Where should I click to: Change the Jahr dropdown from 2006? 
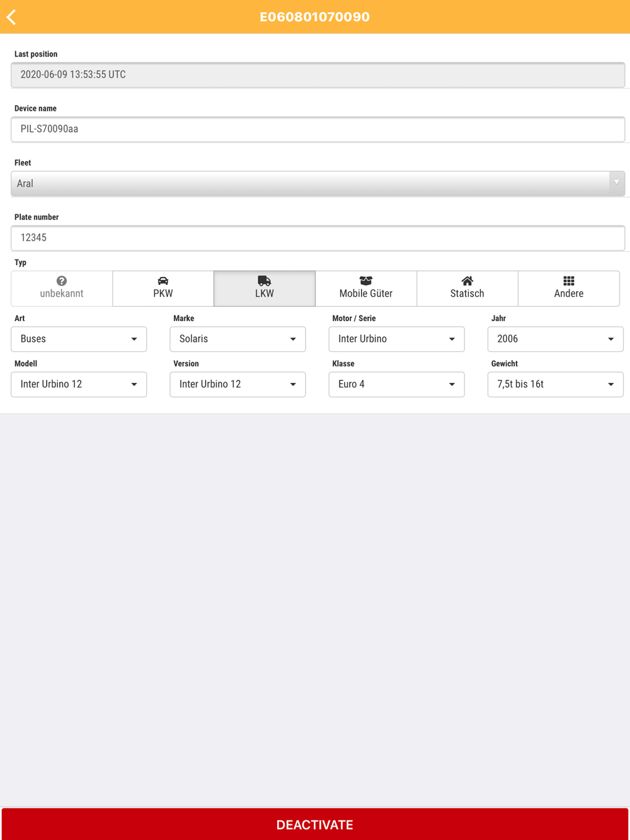(x=555, y=339)
